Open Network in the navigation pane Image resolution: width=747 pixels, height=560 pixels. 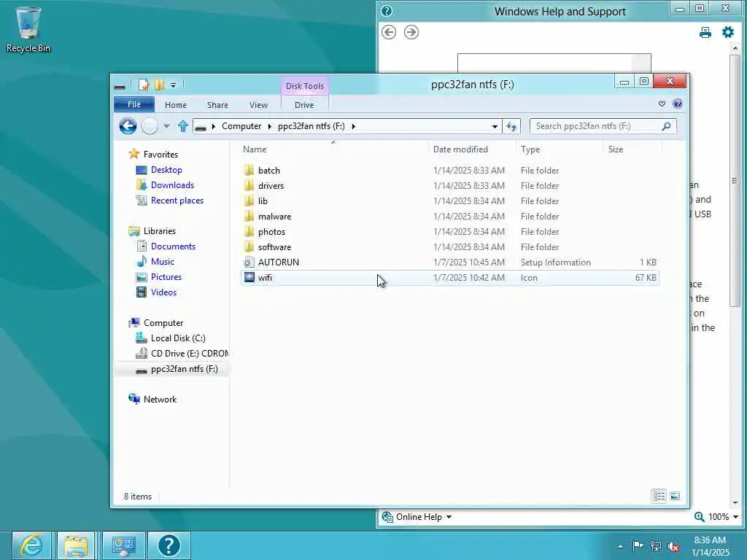[x=160, y=399]
